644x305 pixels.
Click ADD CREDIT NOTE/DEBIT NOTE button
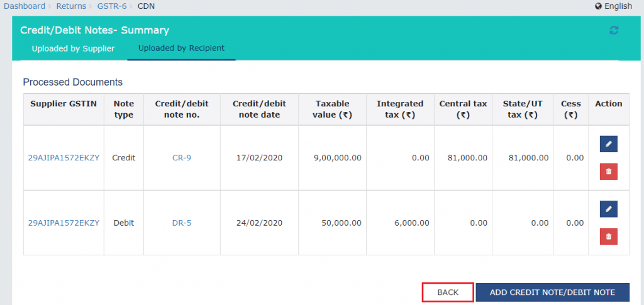pos(552,292)
